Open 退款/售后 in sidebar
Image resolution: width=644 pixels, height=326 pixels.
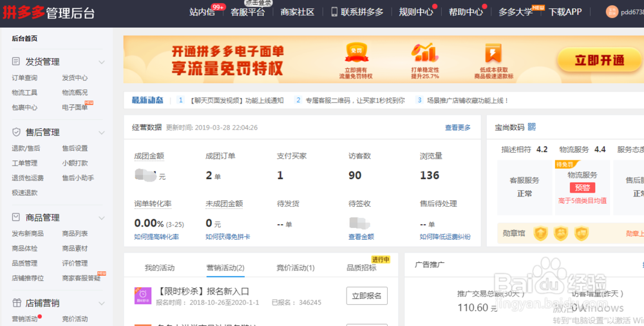tap(26, 148)
